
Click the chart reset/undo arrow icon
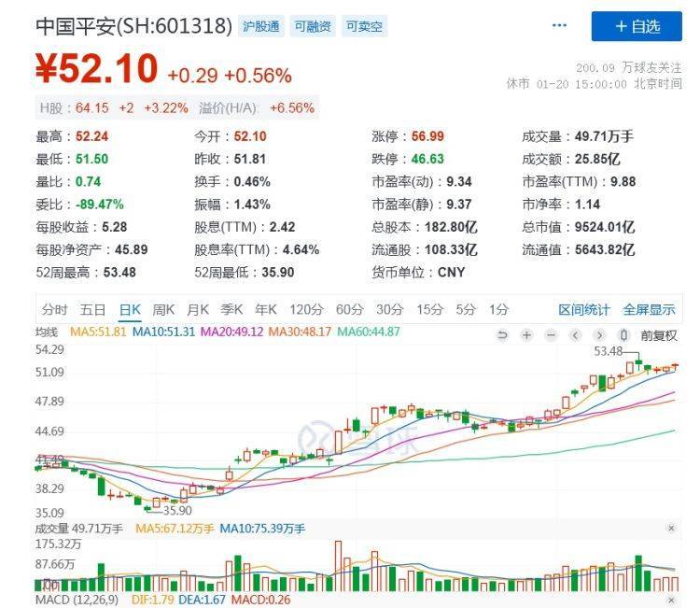(x=502, y=335)
